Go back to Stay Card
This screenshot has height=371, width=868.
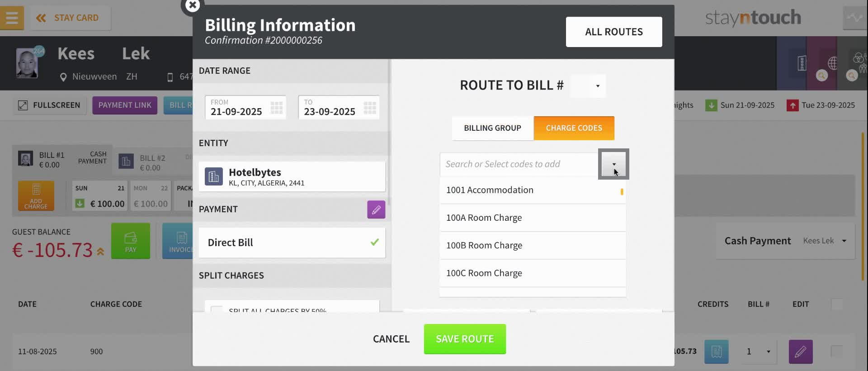point(71,18)
